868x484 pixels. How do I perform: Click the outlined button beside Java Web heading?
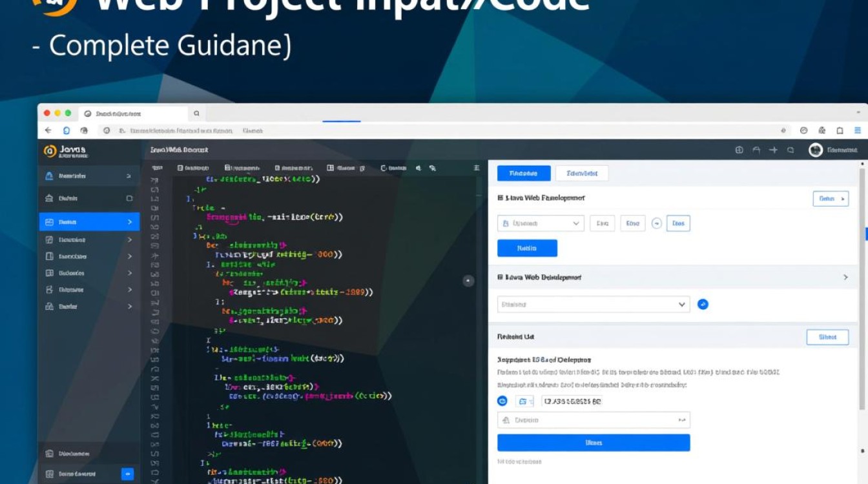[830, 199]
